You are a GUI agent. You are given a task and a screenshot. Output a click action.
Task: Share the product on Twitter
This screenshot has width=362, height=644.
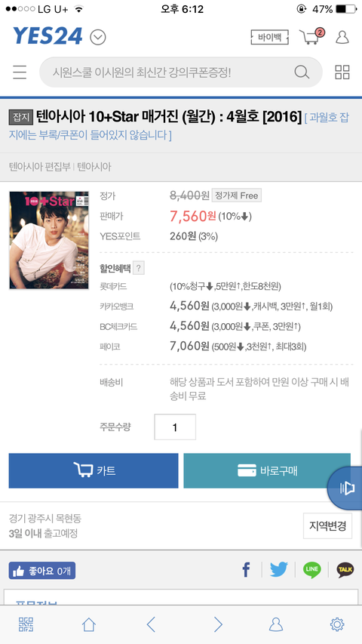[279, 570]
